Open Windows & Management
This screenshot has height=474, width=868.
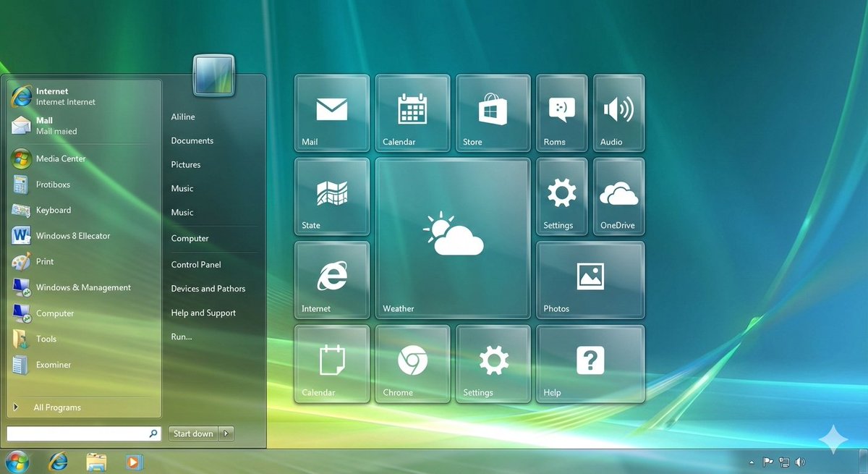[x=84, y=287]
